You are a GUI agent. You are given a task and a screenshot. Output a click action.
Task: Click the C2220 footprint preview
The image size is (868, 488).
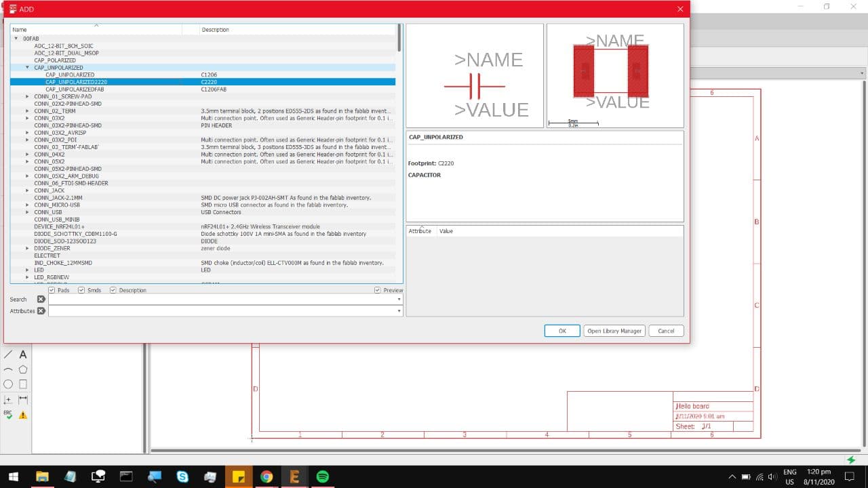pyautogui.click(x=615, y=75)
